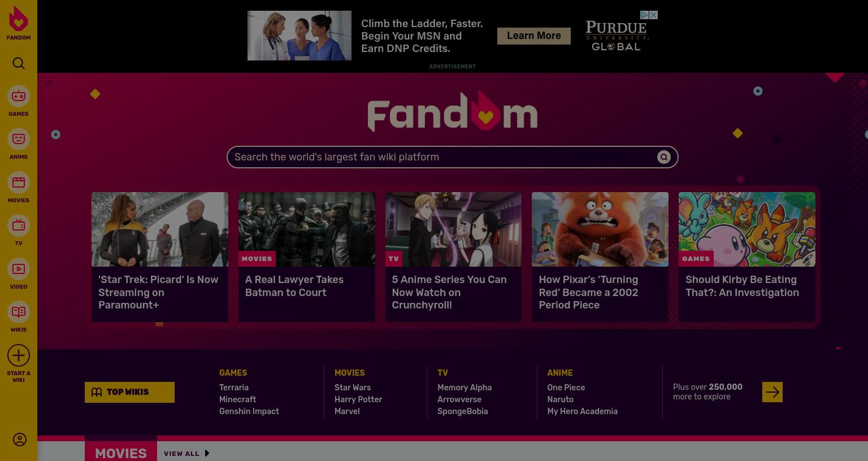Open the Wikis book icon
This screenshot has height=461, width=868.
tap(19, 312)
